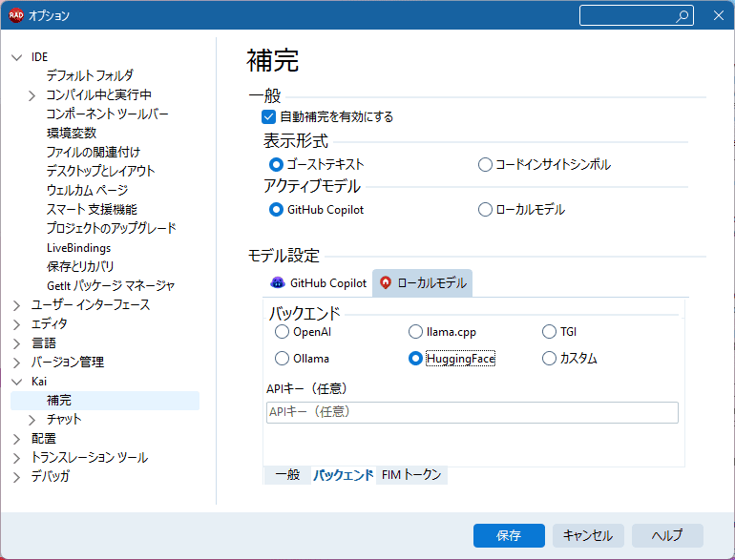Select カスタム backend
This screenshot has width=735, height=560.
pos(549,359)
